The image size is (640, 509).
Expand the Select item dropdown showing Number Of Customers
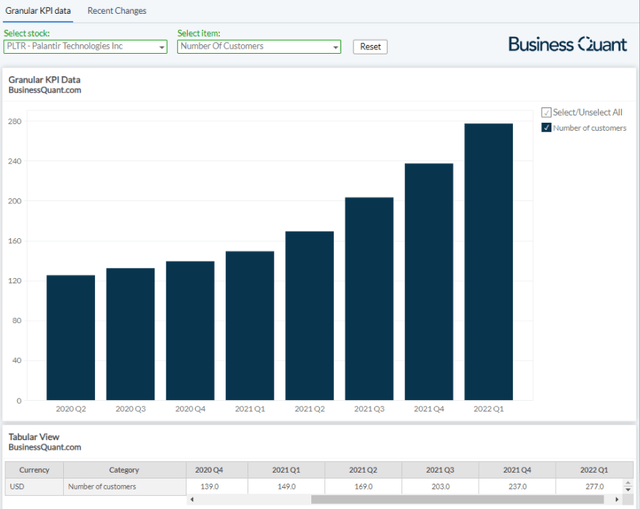coord(258,46)
